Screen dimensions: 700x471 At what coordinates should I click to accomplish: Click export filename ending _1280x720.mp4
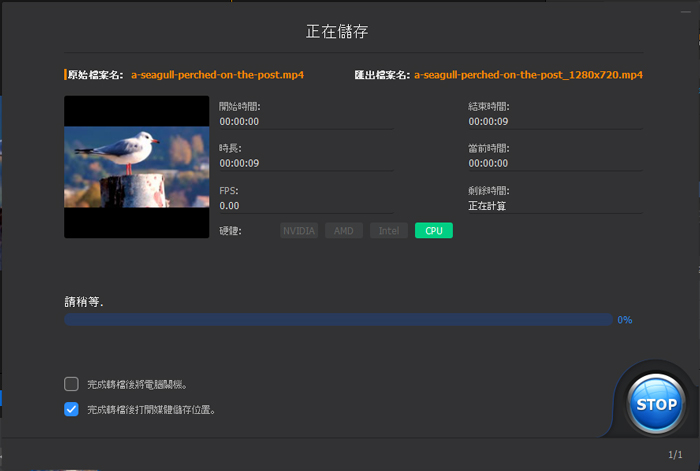coord(529,75)
